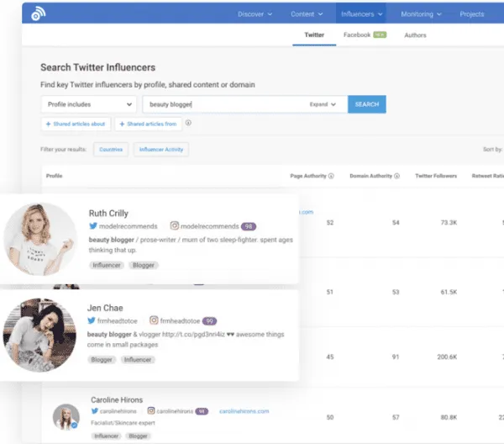Add Shared articles from filter

click(148, 124)
